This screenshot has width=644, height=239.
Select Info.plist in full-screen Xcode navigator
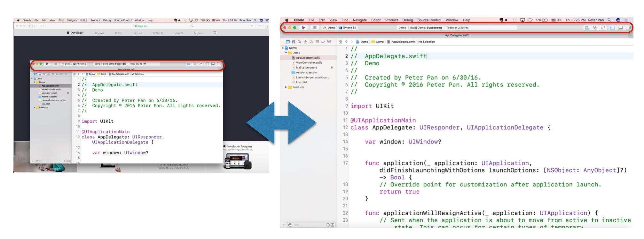click(299, 82)
